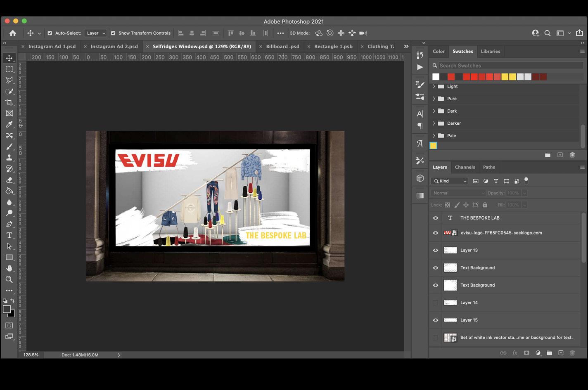Select the Paint Bucket tool
This screenshot has width=588, height=390.
coord(9,191)
